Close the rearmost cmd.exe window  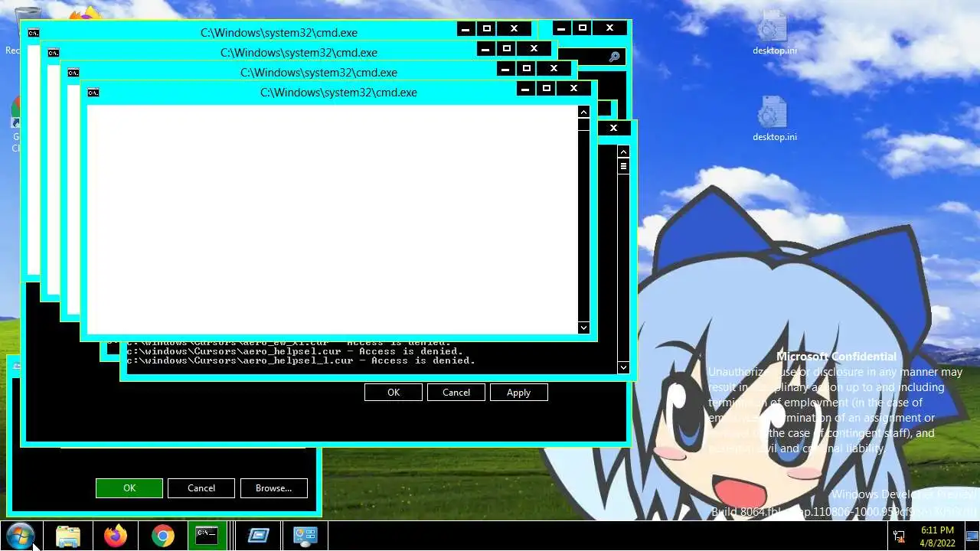(x=514, y=29)
